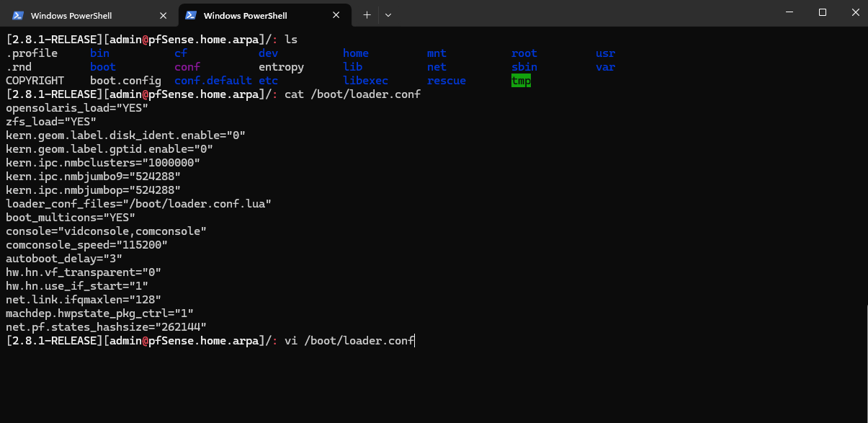
Task: Close the Windows Terminal window
Action: point(855,12)
